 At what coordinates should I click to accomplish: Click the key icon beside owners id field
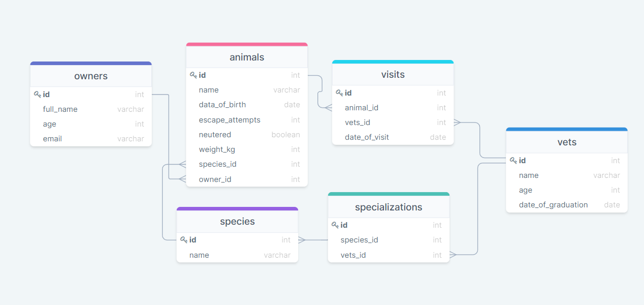(37, 95)
